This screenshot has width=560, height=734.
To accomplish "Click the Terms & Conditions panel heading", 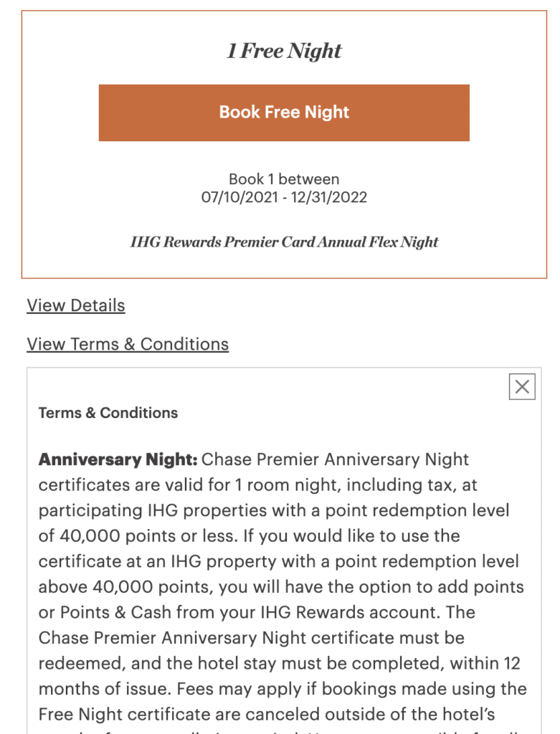I will click(x=108, y=413).
